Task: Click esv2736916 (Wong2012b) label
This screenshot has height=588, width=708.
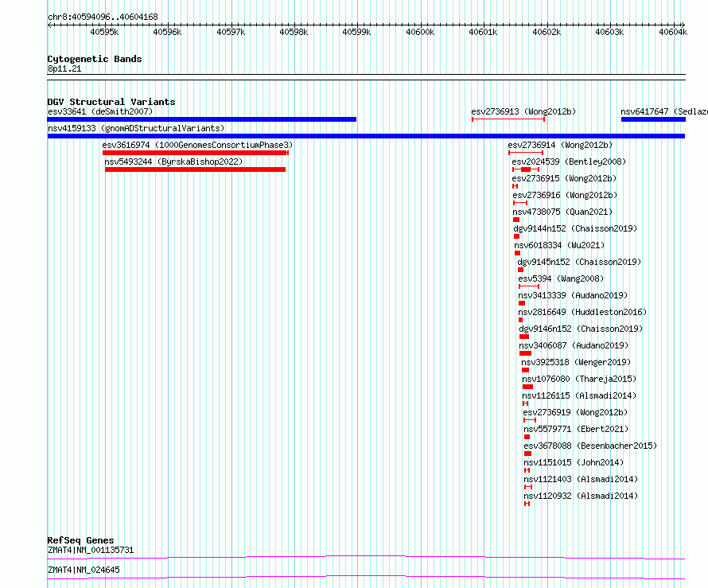Action: (565, 195)
